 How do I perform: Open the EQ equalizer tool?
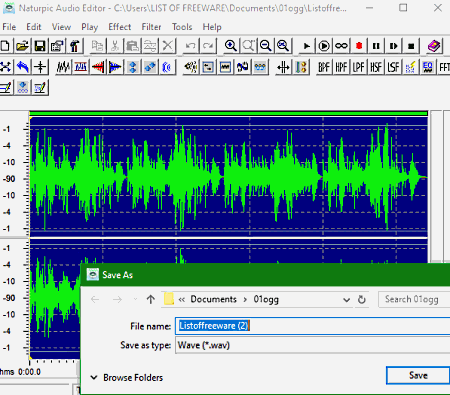point(428,67)
